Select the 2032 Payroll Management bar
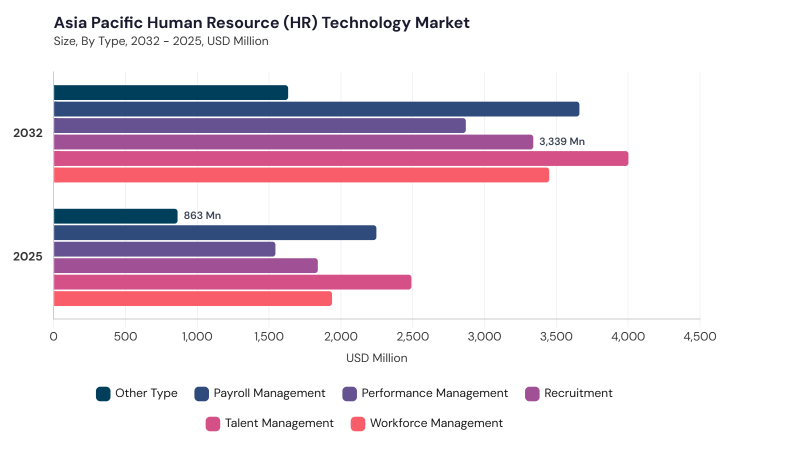Screen dimensions: 800x450 316,109
